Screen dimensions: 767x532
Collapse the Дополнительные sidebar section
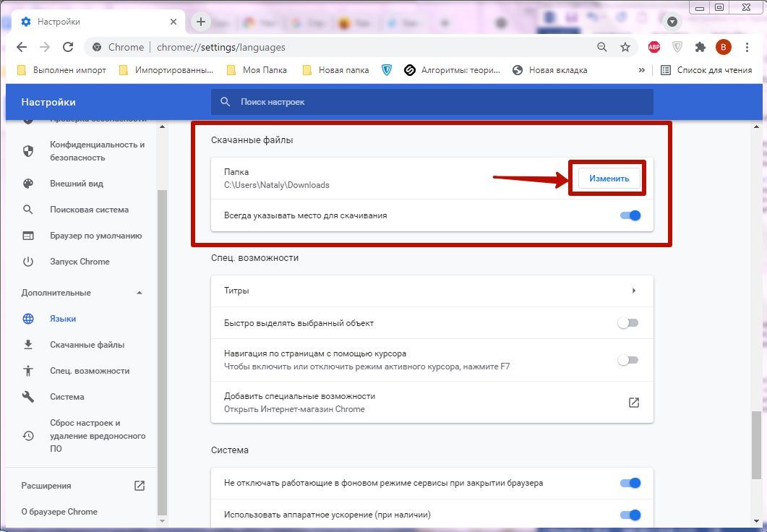point(140,293)
